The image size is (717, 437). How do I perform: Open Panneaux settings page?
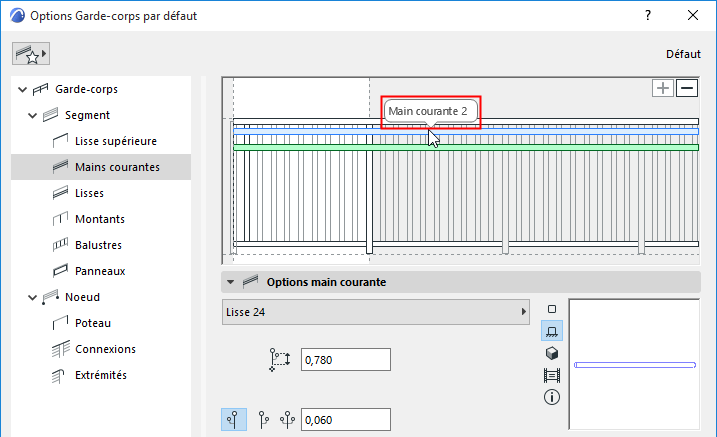coord(100,272)
